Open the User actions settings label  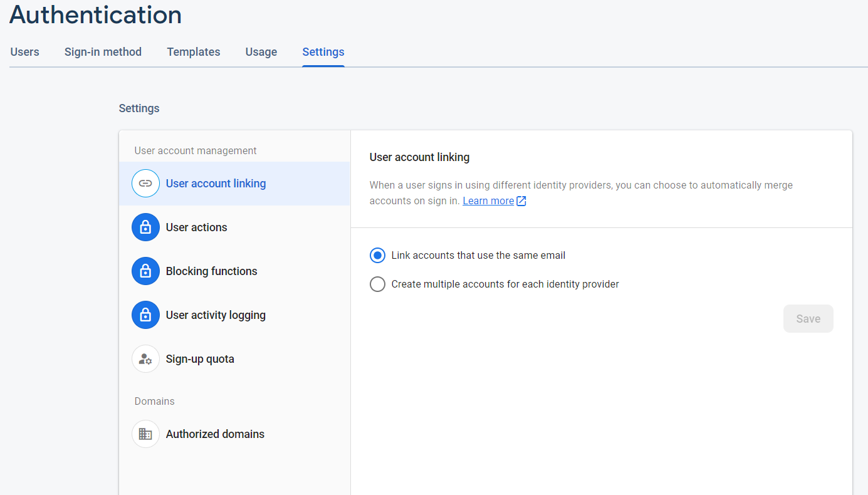coord(197,227)
